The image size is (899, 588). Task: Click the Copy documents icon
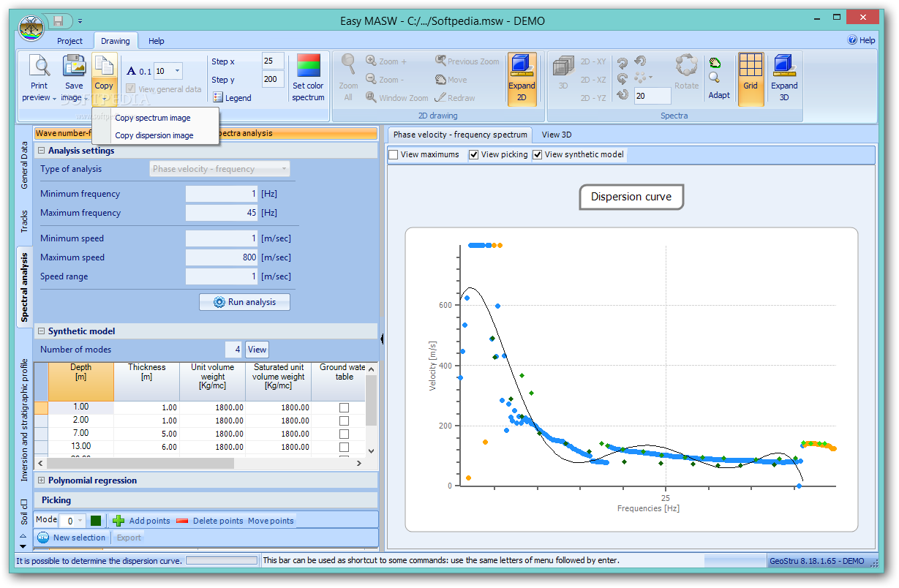pos(104,67)
